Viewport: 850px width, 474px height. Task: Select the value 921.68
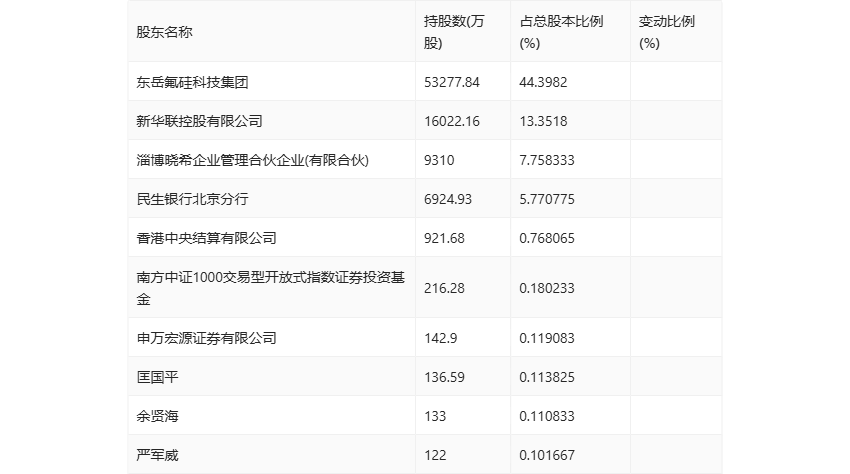pyautogui.click(x=444, y=238)
